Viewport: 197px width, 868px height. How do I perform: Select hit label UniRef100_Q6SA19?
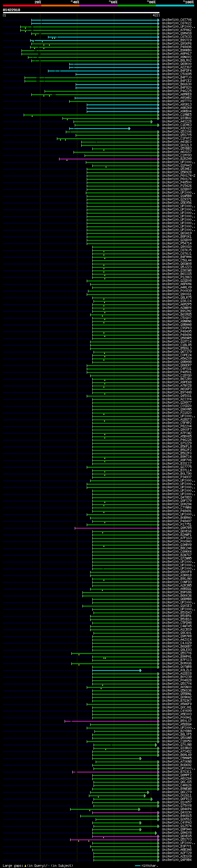coord(177,233)
